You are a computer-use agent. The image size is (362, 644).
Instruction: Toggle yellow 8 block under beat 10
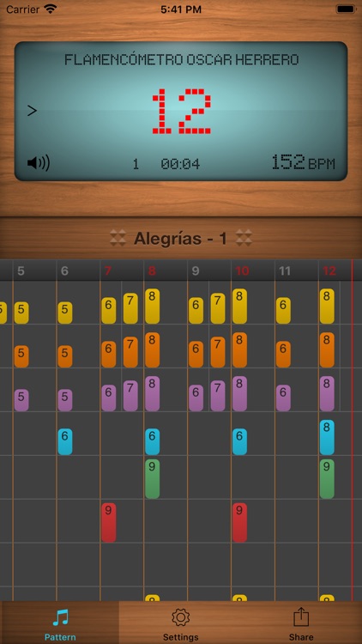(x=239, y=306)
